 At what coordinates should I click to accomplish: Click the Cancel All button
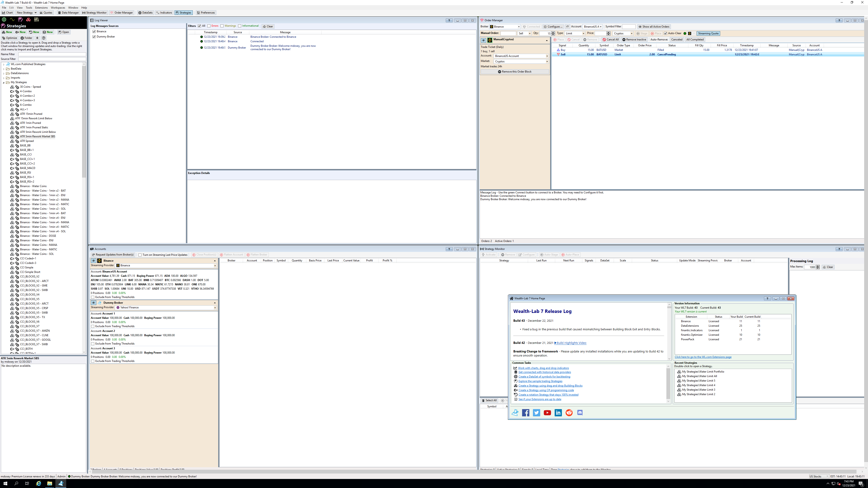pos(611,39)
